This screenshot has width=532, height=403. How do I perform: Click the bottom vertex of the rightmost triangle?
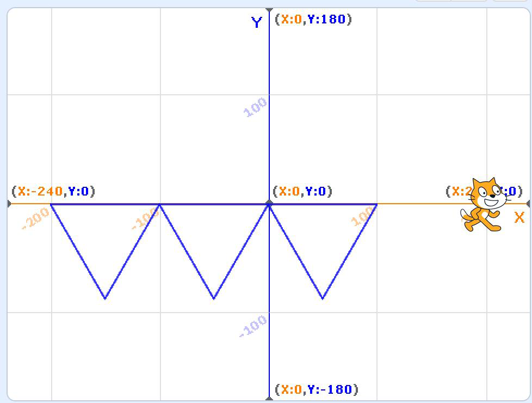point(323,298)
